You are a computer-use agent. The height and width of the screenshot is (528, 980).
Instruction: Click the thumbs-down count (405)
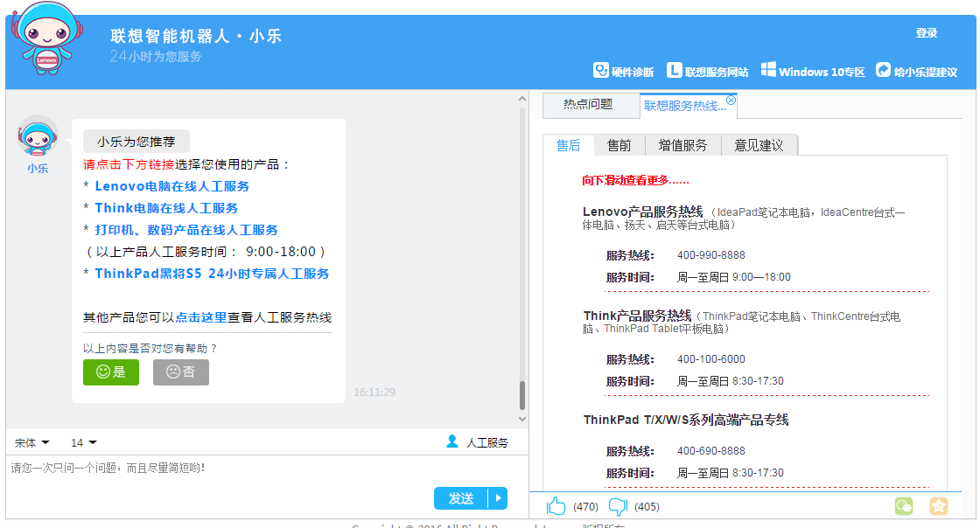coord(647,507)
